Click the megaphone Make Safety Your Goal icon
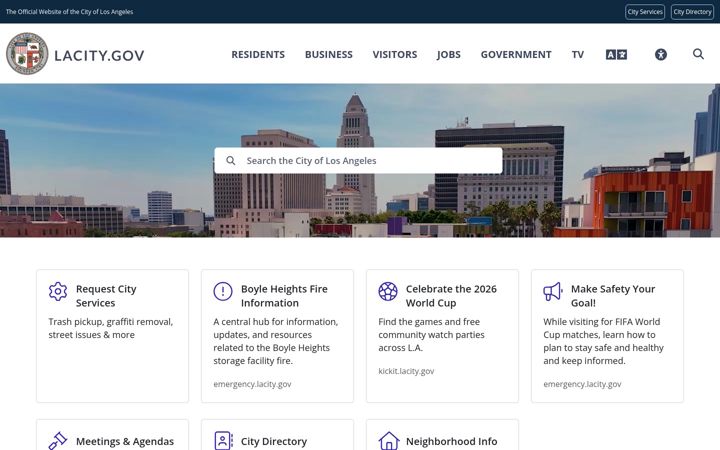Screen dimensions: 720x450 553,292
